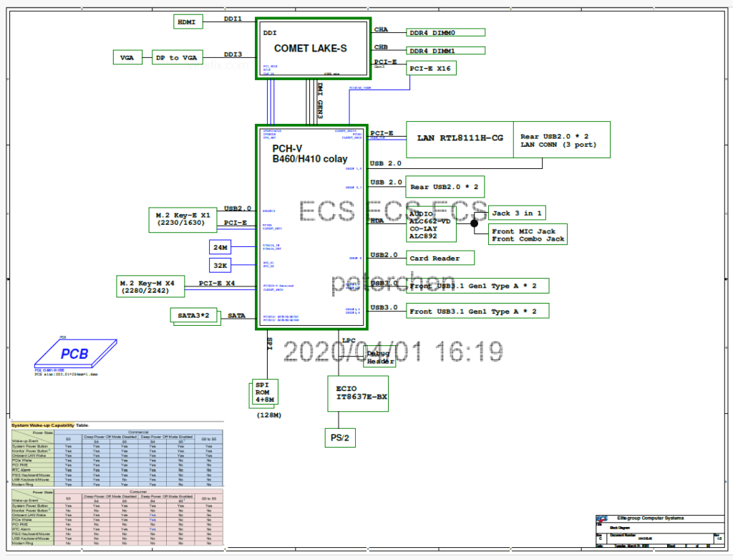Click the PCI-E X16 slot label
The height and width of the screenshot is (560, 733).
[x=430, y=68]
